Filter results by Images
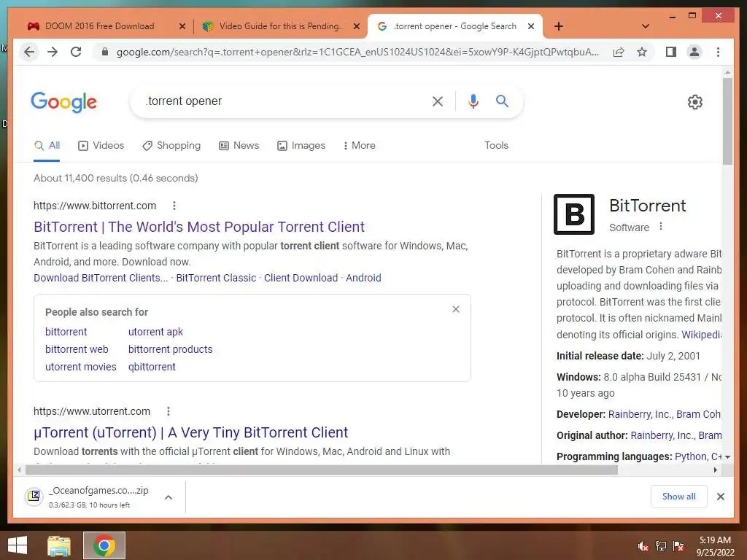Image resolution: width=747 pixels, height=560 pixels. [301, 146]
